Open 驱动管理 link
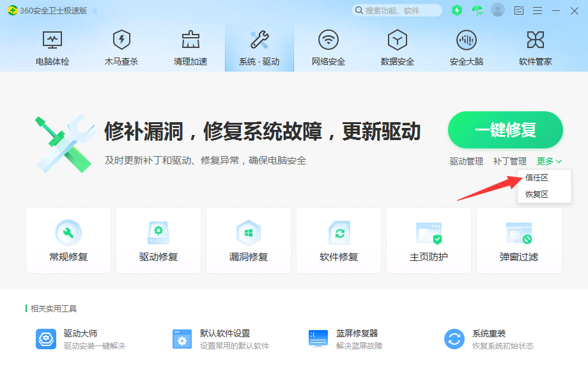This screenshot has height=371, width=588. coord(466,161)
